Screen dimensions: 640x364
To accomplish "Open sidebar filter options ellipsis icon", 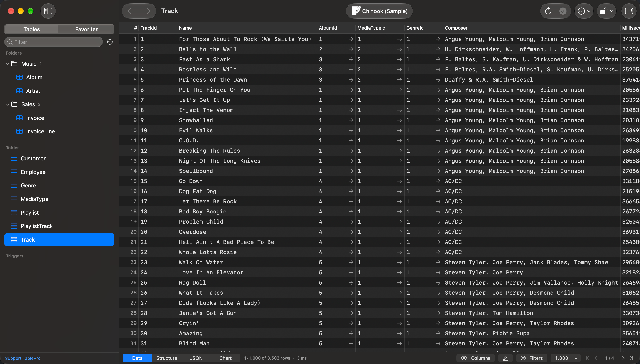I will (x=110, y=42).
